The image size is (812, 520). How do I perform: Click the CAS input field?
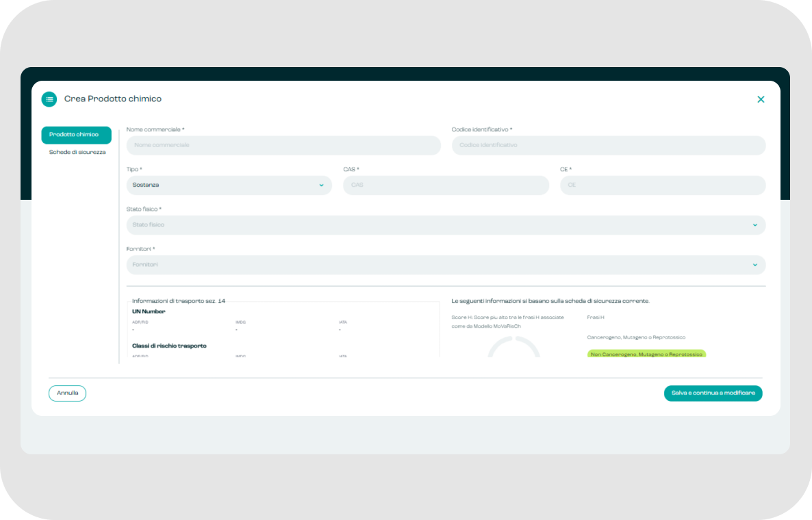pyautogui.click(x=446, y=185)
